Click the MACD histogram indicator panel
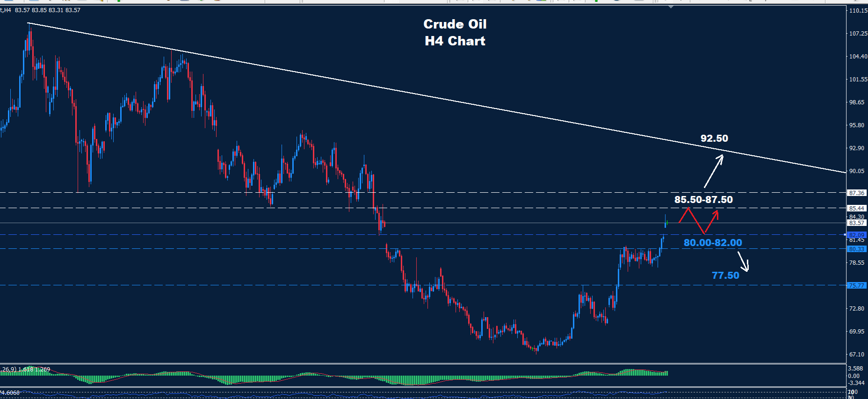Screen dimensions: 868x399 point(423,376)
